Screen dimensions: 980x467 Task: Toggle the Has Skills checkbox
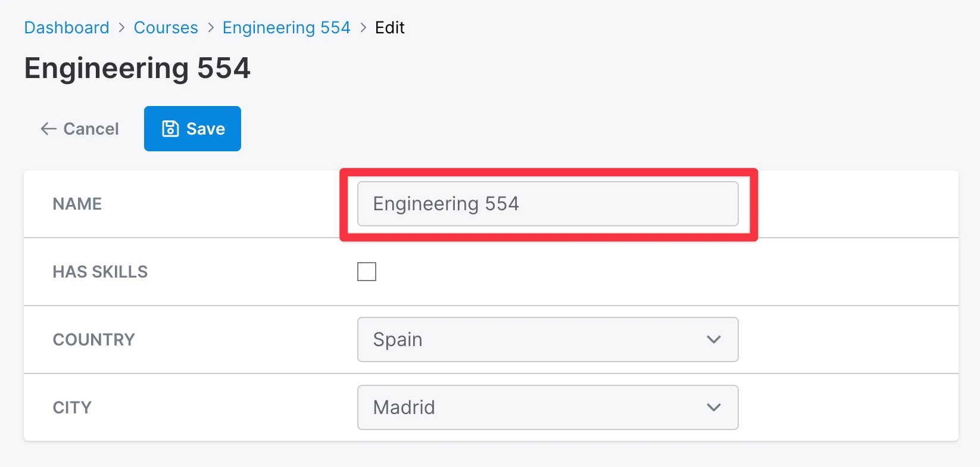pyautogui.click(x=367, y=272)
